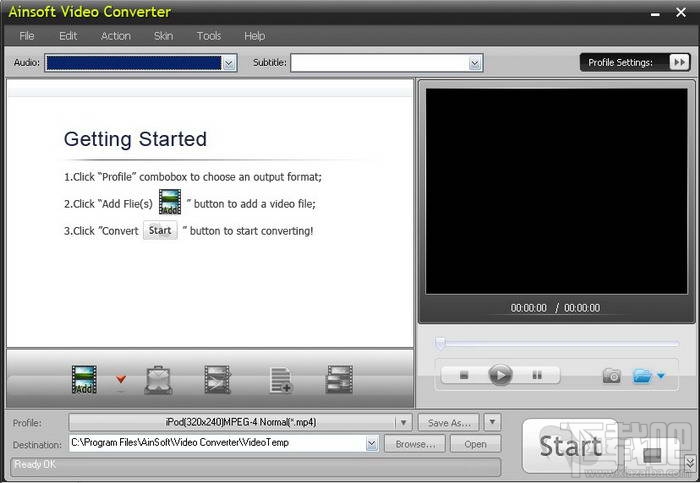Click the Start button image in step 3
Image resolution: width=700 pixels, height=483 pixels.
click(x=160, y=230)
